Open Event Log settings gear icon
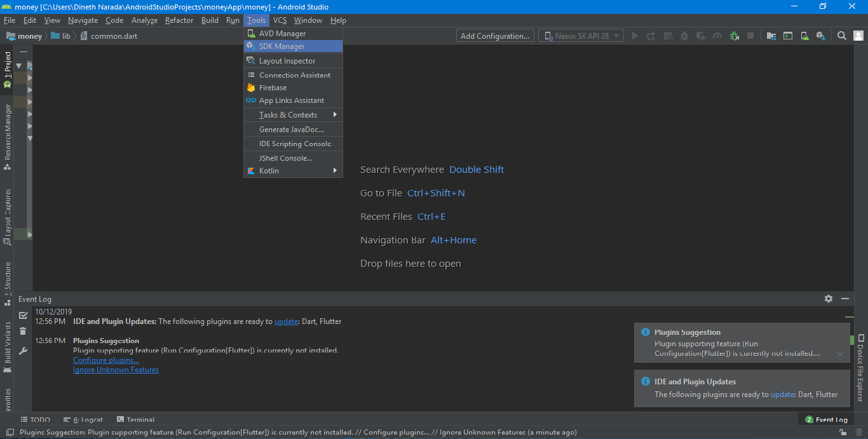 click(x=829, y=299)
